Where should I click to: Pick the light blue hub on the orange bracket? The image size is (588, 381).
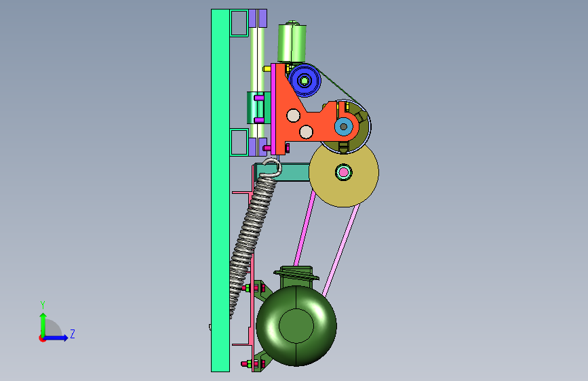coord(343,127)
